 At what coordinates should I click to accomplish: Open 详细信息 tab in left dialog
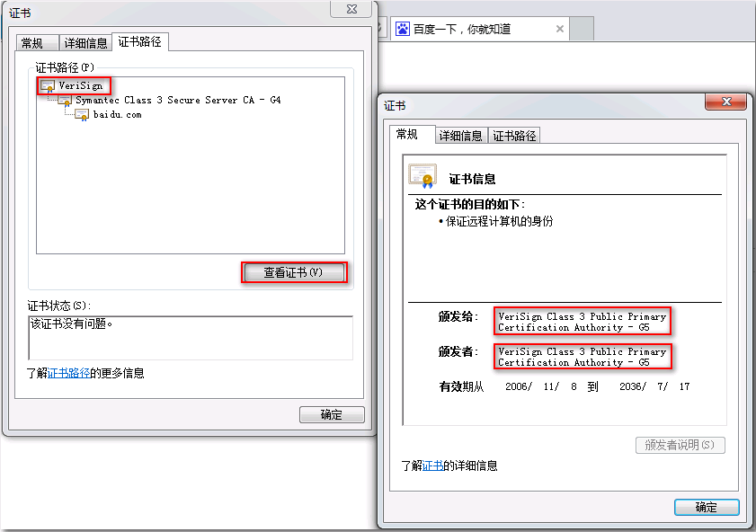(85, 43)
